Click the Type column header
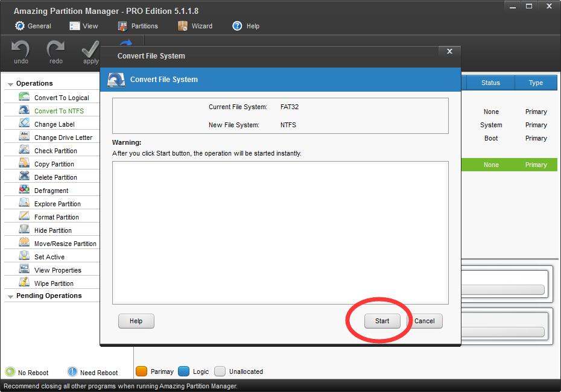The height and width of the screenshot is (392, 561). (536, 83)
